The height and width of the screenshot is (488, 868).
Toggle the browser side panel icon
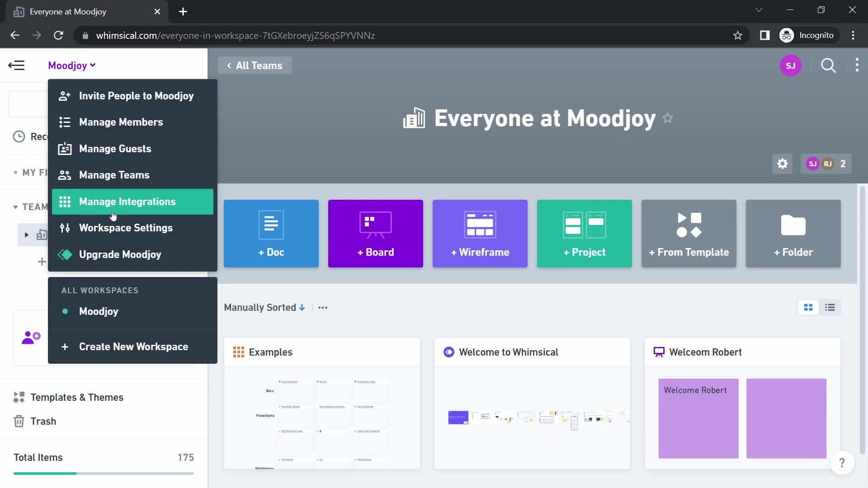coord(764,35)
